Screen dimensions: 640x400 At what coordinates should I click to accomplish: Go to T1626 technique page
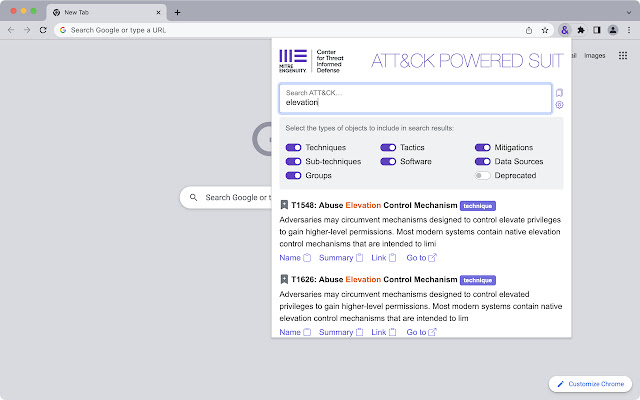click(421, 332)
